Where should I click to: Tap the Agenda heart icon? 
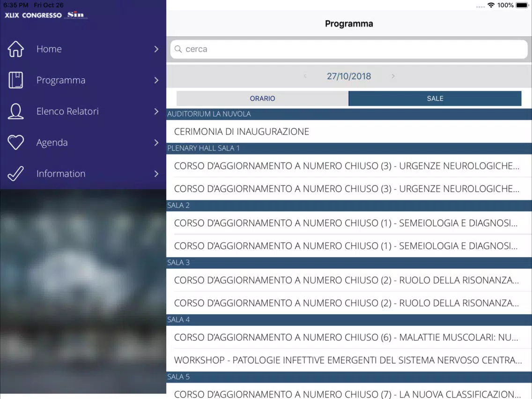[15, 142]
